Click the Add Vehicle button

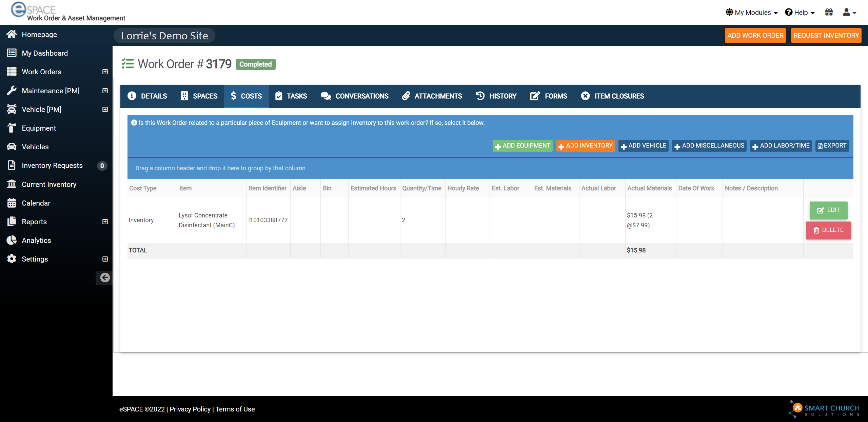pyautogui.click(x=644, y=146)
